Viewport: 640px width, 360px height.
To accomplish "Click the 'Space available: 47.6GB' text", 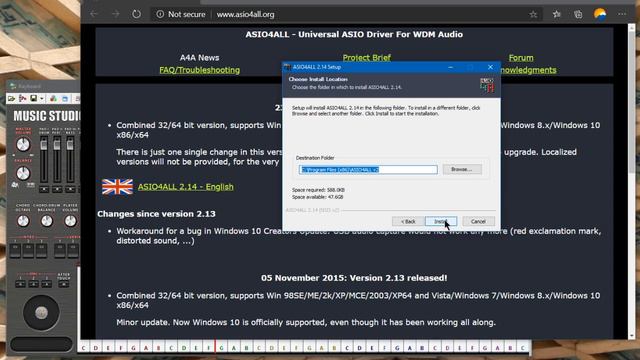I will (x=318, y=197).
